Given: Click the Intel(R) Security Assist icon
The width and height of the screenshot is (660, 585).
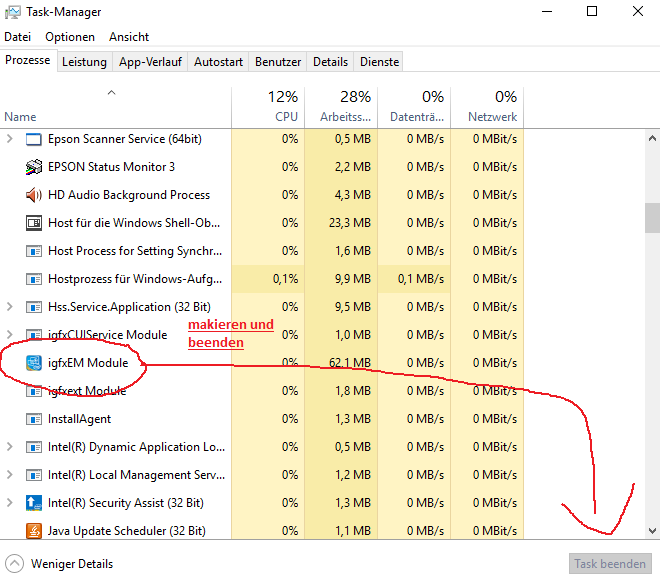Looking at the screenshot, I should (33, 503).
